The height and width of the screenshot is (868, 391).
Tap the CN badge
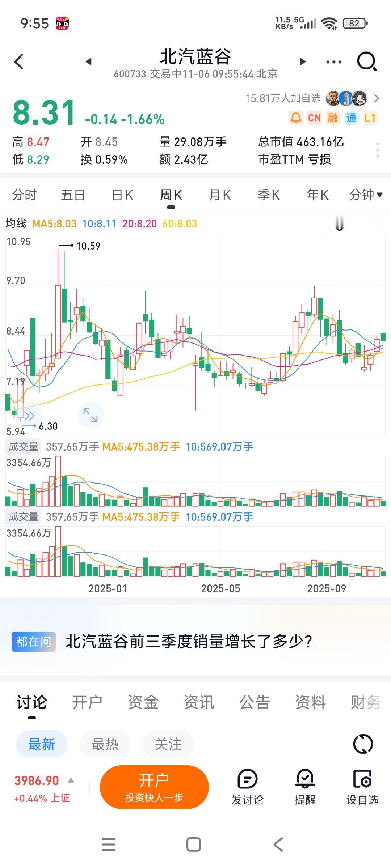314,118
